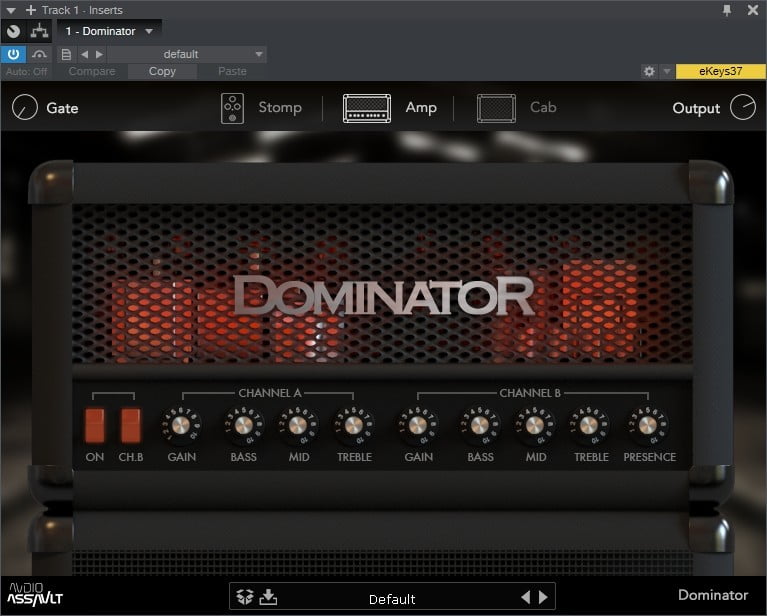The height and width of the screenshot is (616, 767).
Task: Click the plus icon to add insert
Action: click(31, 10)
